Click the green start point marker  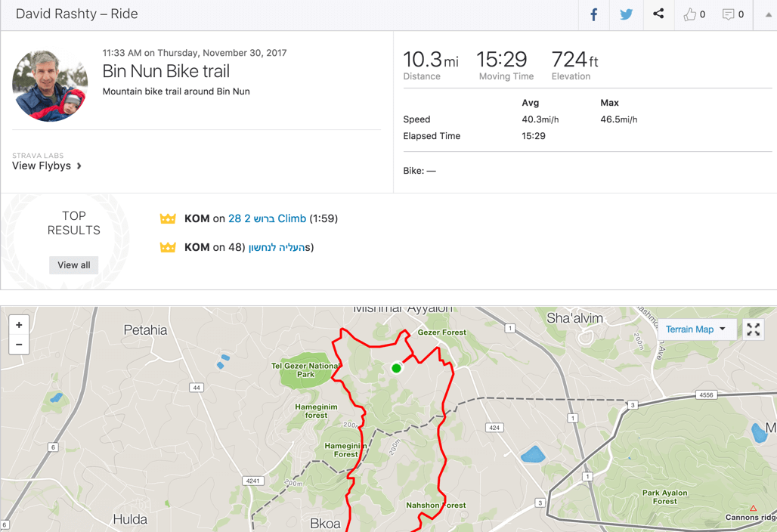pos(396,368)
